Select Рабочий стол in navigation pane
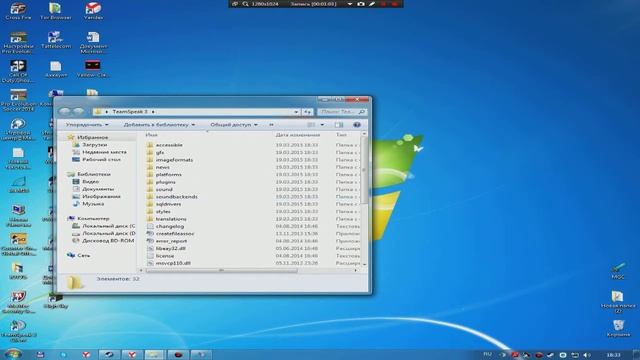 pos(101,159)
